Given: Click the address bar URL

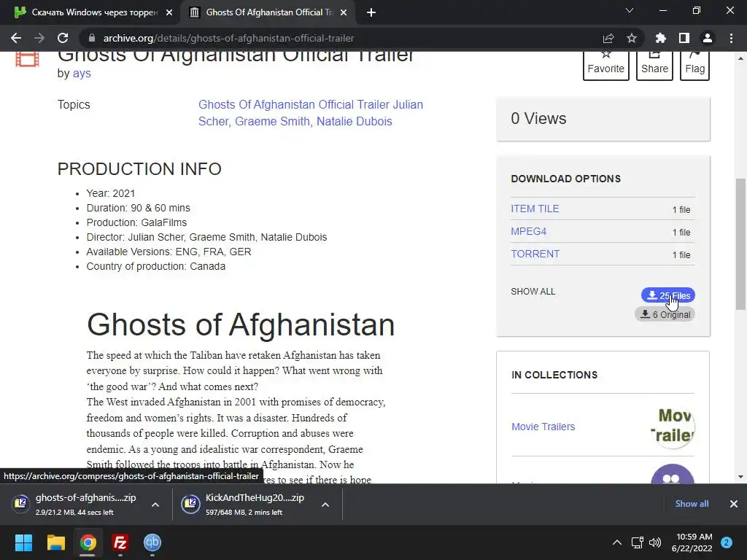Looking at the screenshot, I should (228, 38).
